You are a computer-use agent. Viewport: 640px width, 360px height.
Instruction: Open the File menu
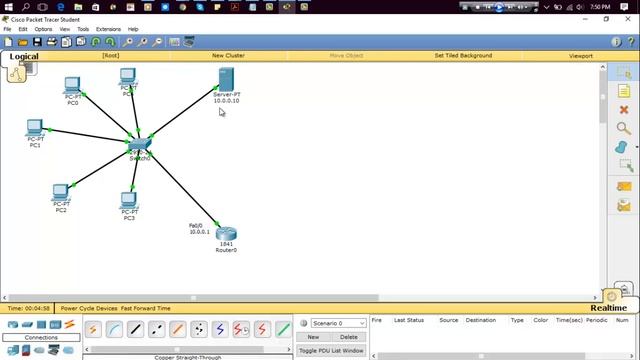pyautogui.click(x=7, y=29)
